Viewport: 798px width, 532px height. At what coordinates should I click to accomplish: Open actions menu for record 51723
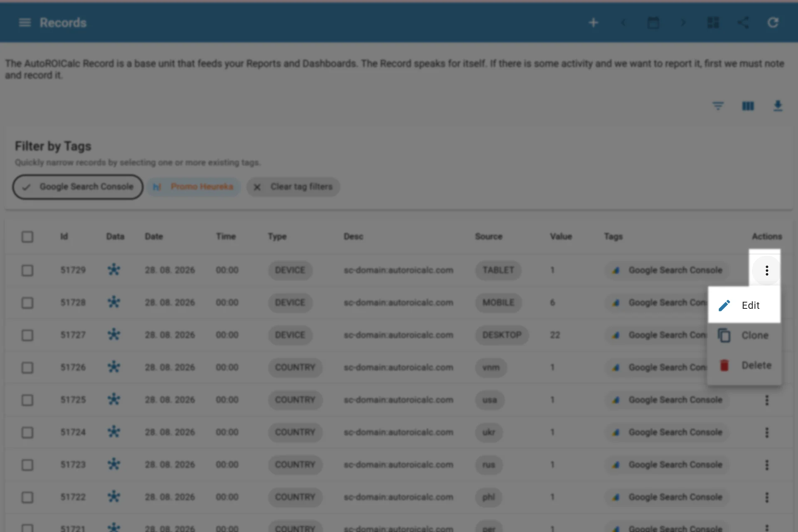(x=767, y=465)
